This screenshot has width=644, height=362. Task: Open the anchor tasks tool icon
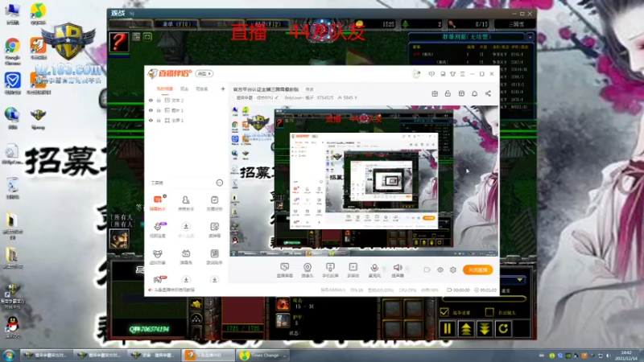pos(214,204)
